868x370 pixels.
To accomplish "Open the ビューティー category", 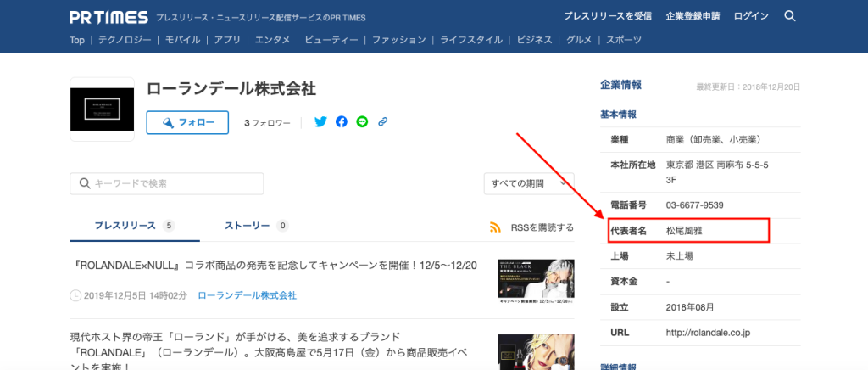I will coord(331,40).
